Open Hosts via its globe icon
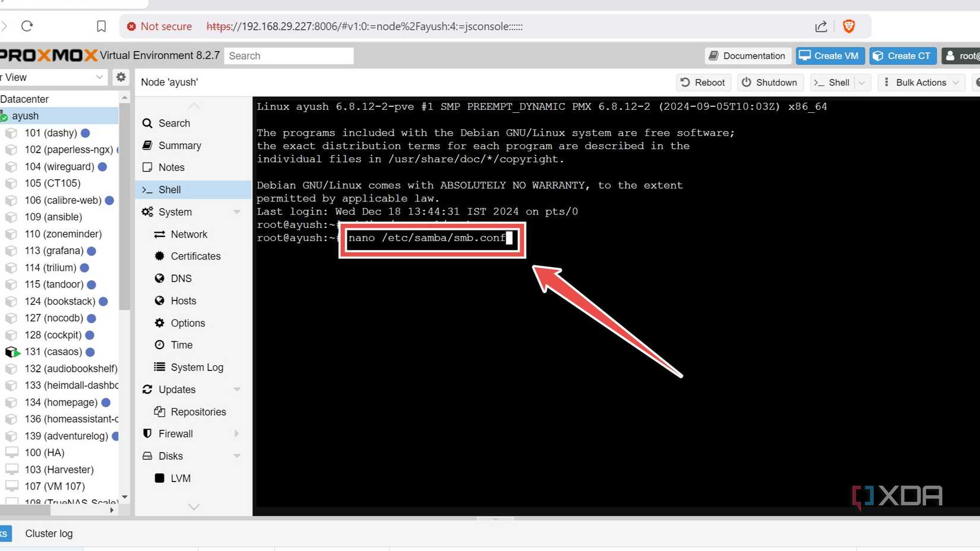This screenshot has width=980, height=551. 159,301
